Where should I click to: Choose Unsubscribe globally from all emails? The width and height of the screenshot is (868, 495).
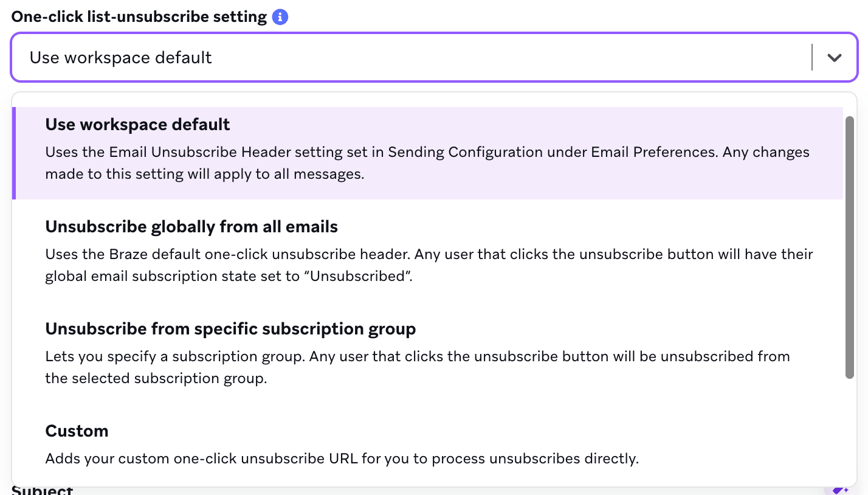coord(429,251)
